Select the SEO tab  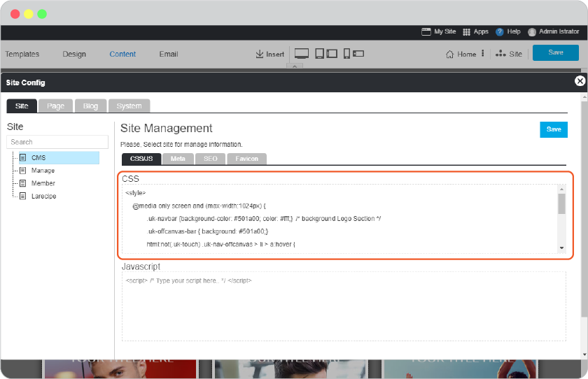click(211, 159)
